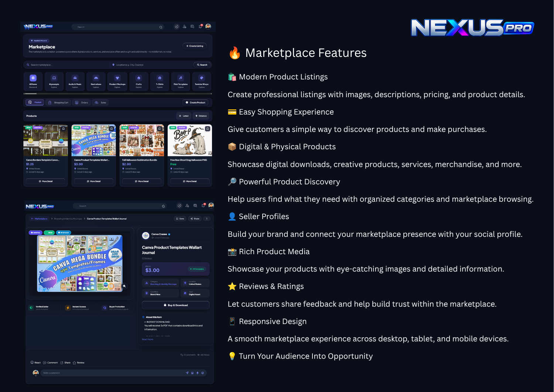Image resolution: width=554 pixels, height=392 pixels.
Task: Open profile avatar in marketplace header
Action: (208, 26)
